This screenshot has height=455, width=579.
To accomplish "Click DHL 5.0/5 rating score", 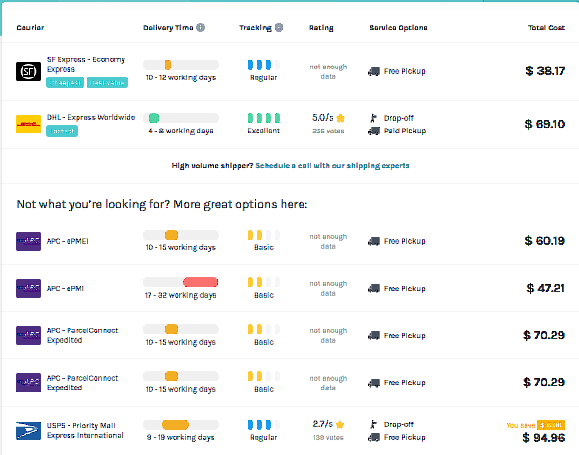I will [323, 118].
